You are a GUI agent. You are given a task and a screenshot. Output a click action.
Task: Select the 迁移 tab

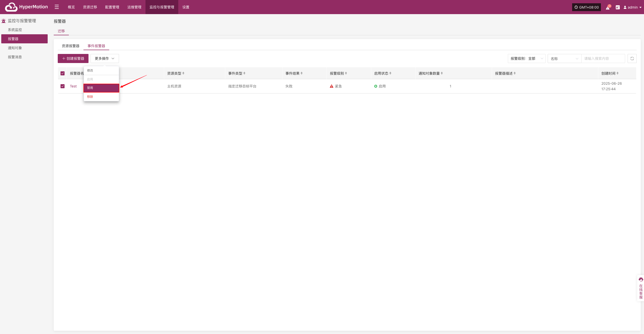61,31
